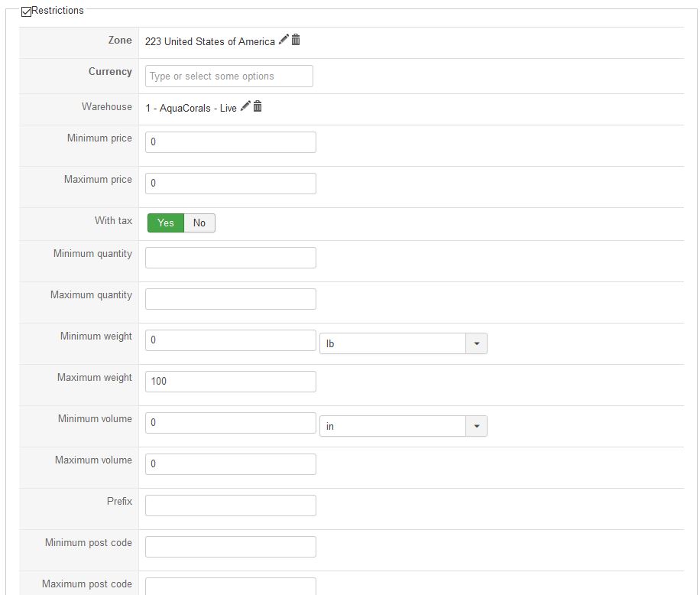The image size is (700, 595).
Task: Click the Minimum volume value field
Action: (230, 423)
